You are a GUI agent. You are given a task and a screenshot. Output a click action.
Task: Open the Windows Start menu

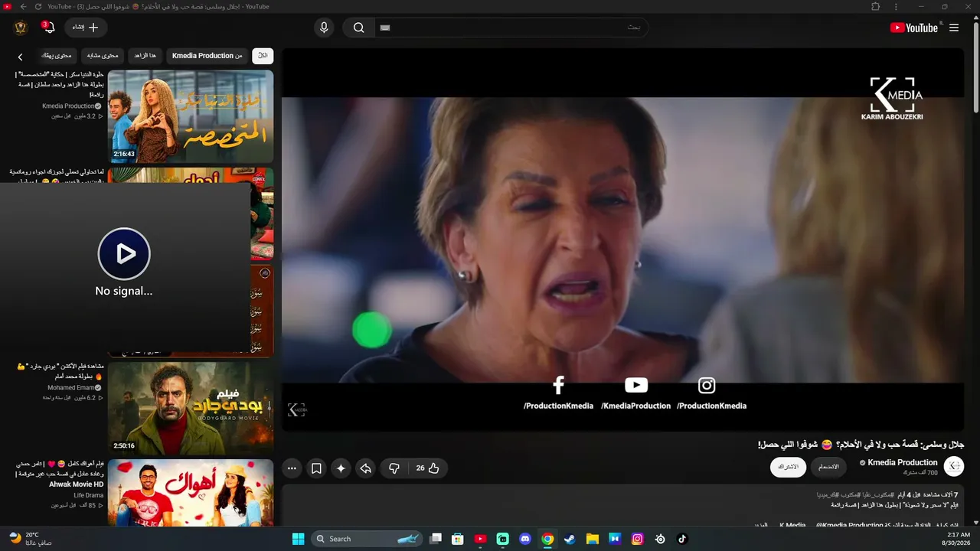tap(299, 539)
